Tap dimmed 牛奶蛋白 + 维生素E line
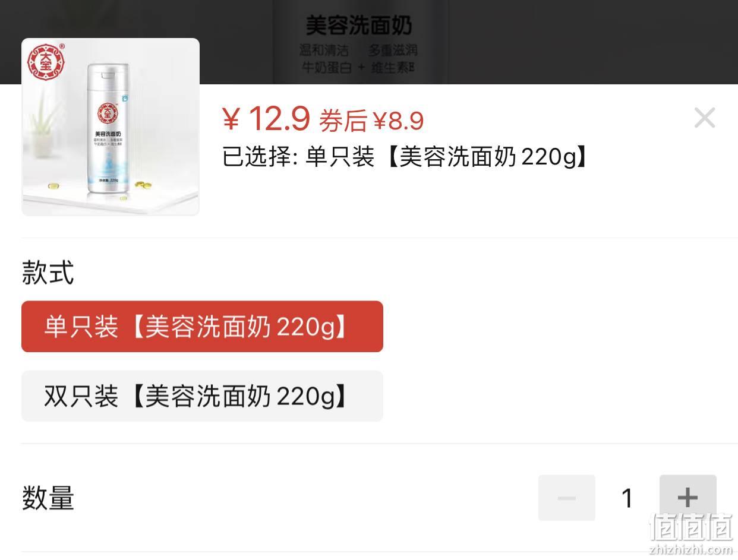This screenshot has width=738, height=560. pyautogui.click(x=358, y=67)
